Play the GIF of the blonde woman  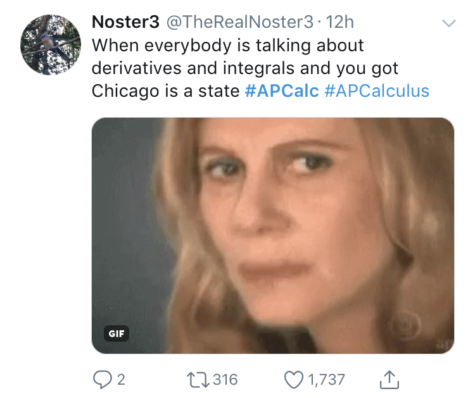pyautogui.click(x=273, y=235)
